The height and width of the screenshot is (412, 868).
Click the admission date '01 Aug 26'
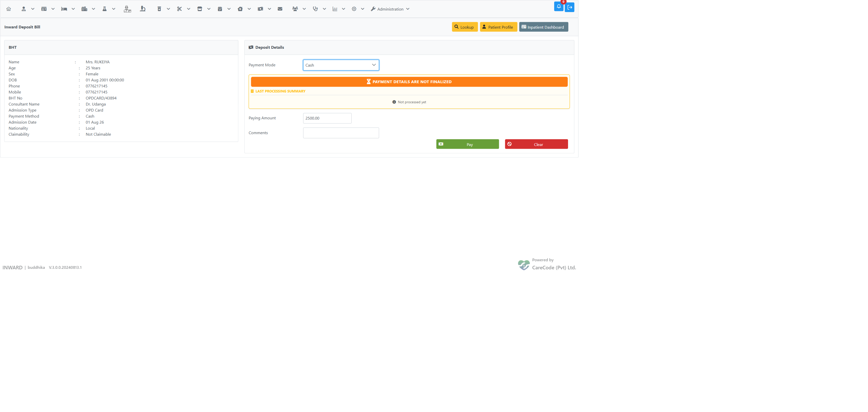tap(95, 122)
